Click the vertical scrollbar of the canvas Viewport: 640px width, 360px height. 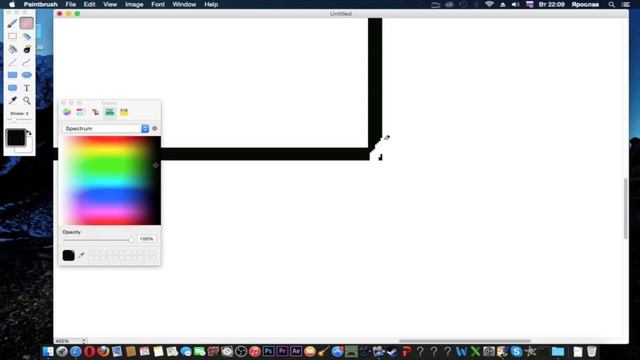[x=625, y=208]
